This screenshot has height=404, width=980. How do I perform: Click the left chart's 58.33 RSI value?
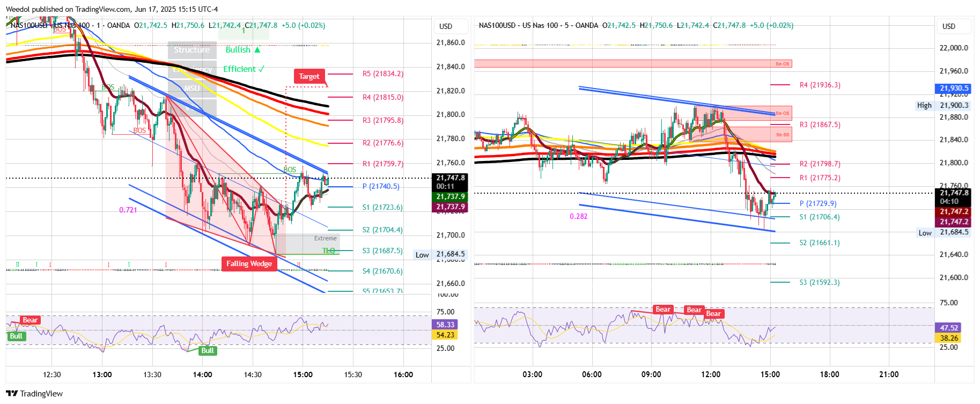[445, 325]
